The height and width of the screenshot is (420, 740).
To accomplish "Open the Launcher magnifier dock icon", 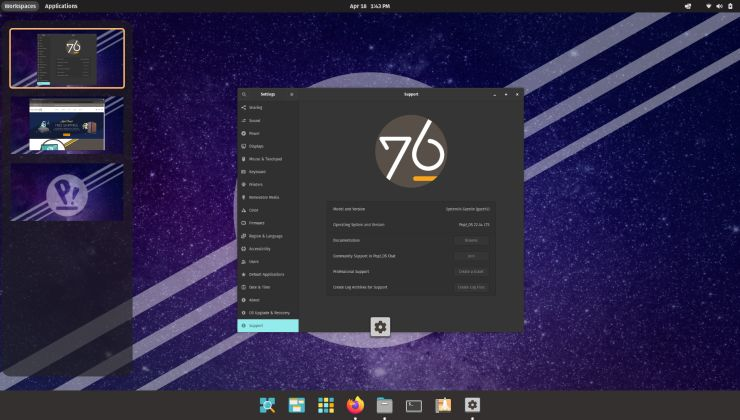I will point(268,405).
